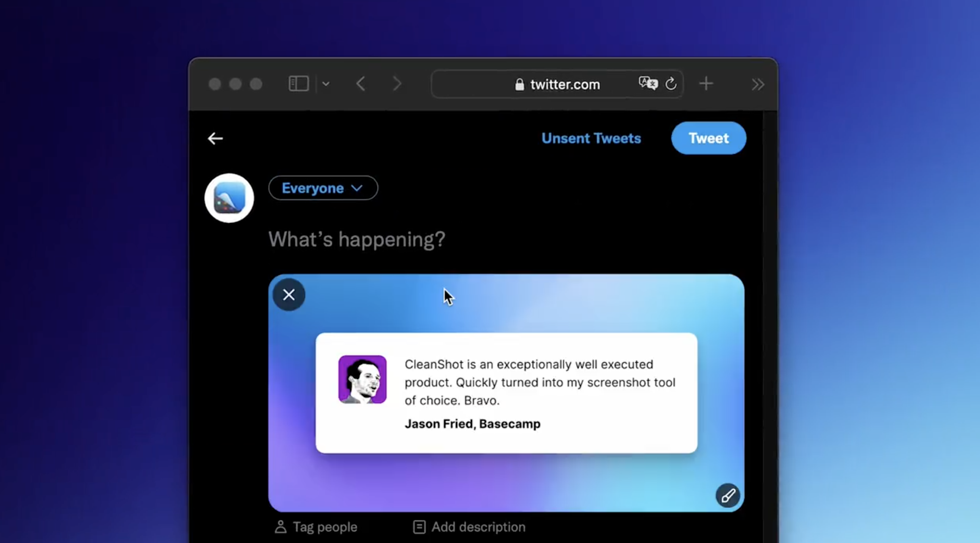Screen dimensions: 980x543
Task: Open the Everyone audience dropdown
Action: [323, 188]
